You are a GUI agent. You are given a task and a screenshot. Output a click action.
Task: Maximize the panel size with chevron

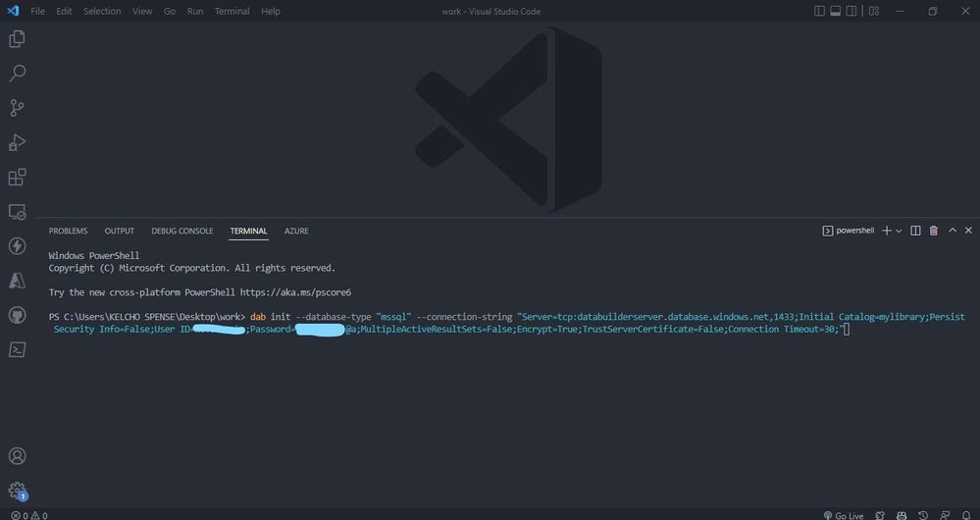point(953,230)
